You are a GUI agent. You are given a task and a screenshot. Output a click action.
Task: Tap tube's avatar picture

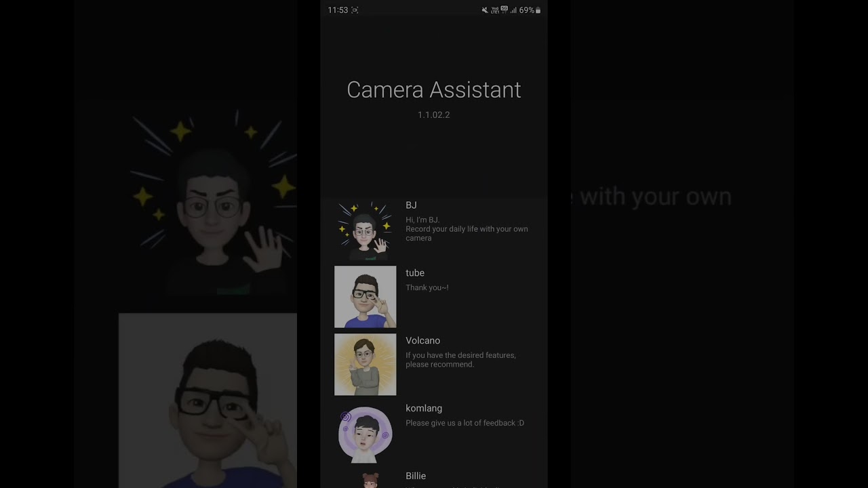[365, 297]
